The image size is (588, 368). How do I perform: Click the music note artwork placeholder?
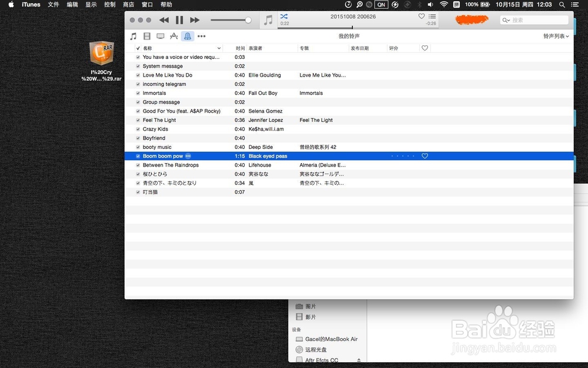point(268,20)
